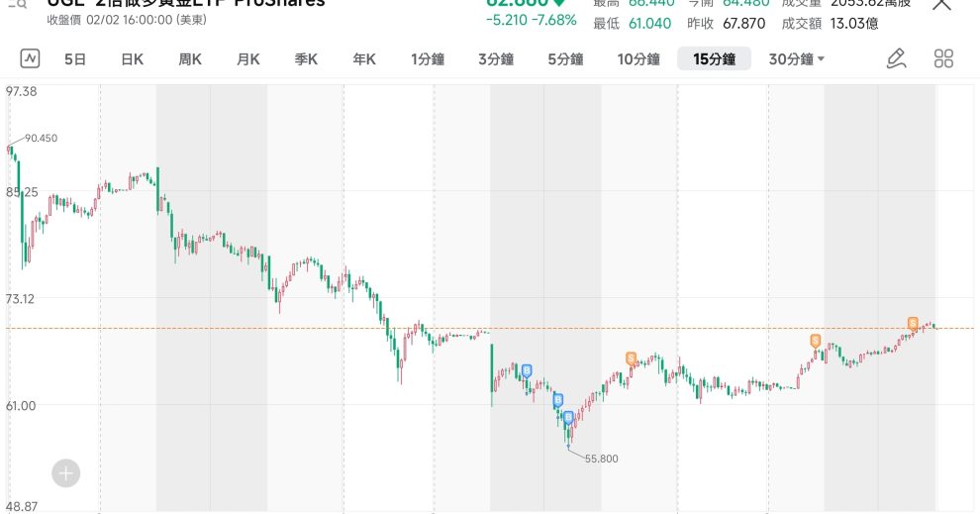Select the 季K quarterly tab

click(306, 59)
